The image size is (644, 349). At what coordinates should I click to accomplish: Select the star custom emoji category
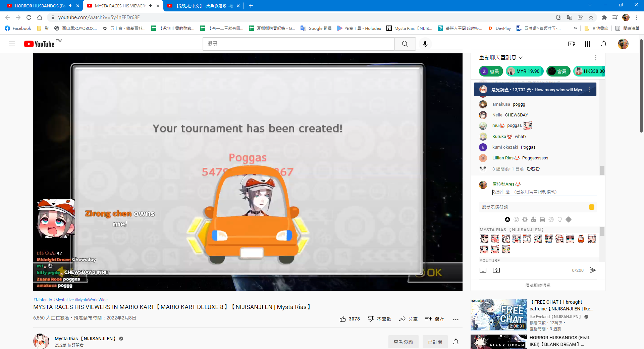507,219
